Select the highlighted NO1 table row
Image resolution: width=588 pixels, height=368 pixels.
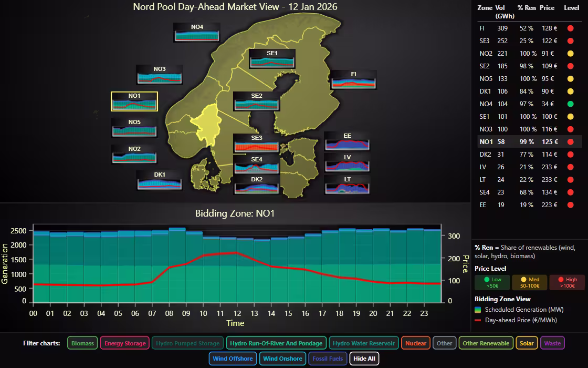tap(529, 142)
